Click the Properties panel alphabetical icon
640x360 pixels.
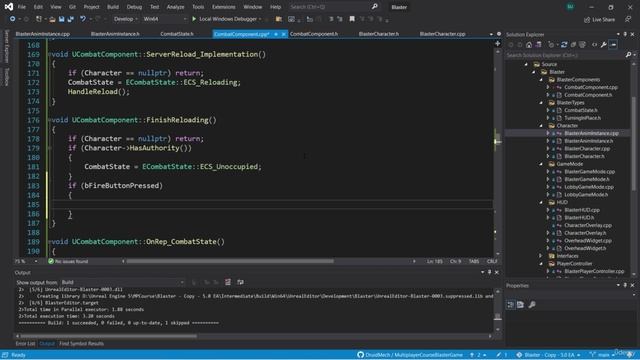(520, 304)
